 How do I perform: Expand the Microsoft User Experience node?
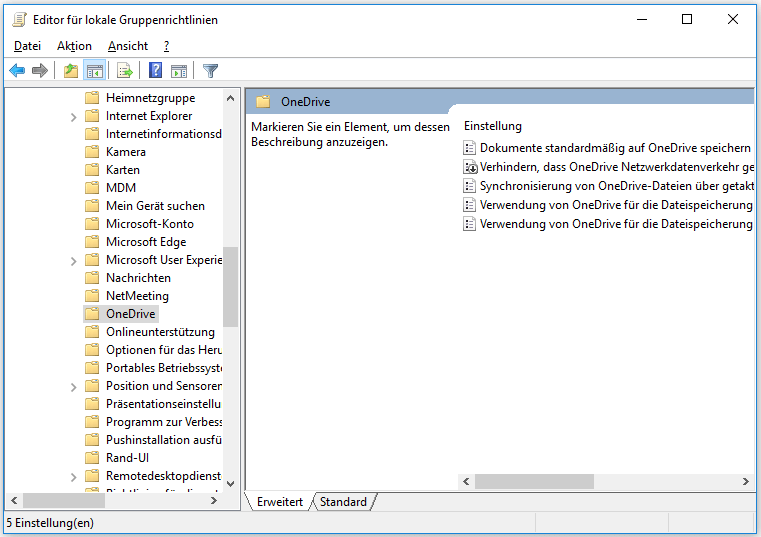tap(73, 261)
